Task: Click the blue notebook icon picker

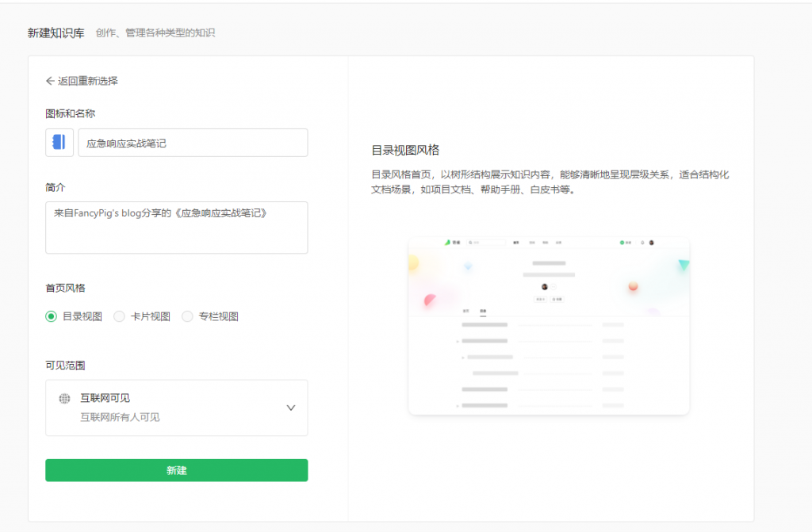Action: click(x=59, y=143)
